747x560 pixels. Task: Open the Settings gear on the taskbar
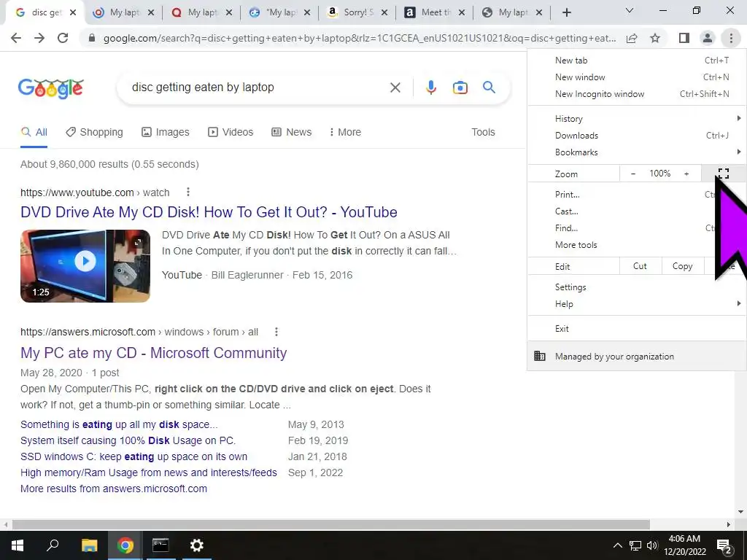[196, 545]
